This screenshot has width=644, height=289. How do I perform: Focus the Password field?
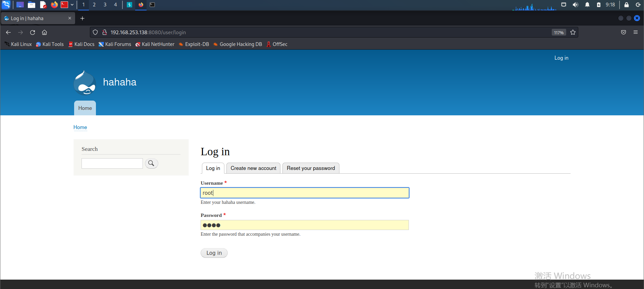[305, 225]
